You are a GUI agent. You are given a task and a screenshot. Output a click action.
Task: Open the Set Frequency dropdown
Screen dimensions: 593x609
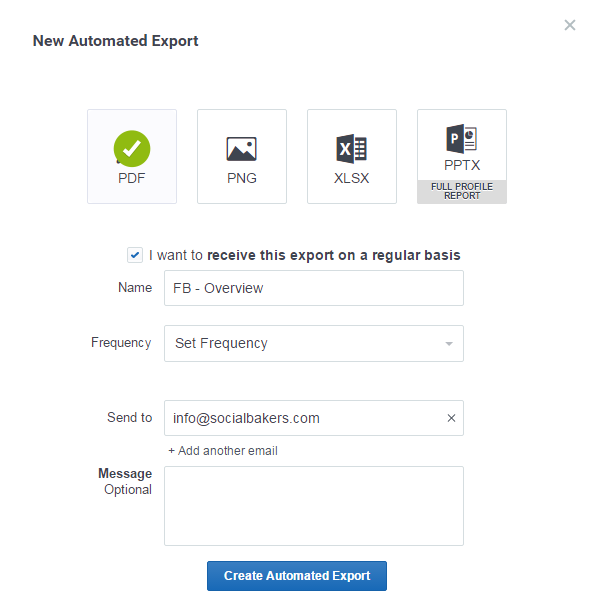314,343
